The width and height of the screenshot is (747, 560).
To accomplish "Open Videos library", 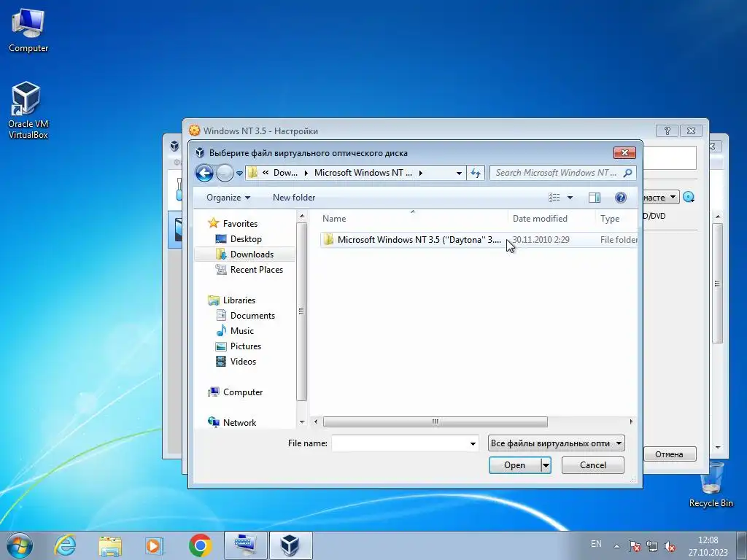I will pyautogui.click(x=236, y=362).
